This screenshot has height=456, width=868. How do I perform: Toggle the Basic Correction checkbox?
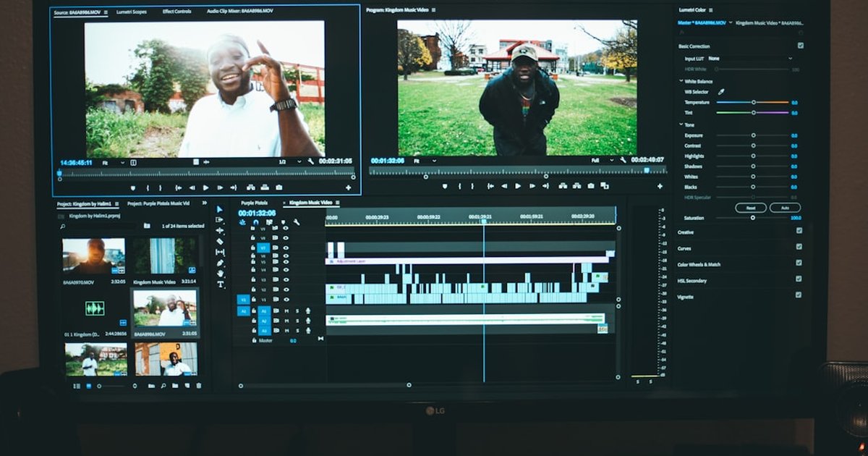801,46
